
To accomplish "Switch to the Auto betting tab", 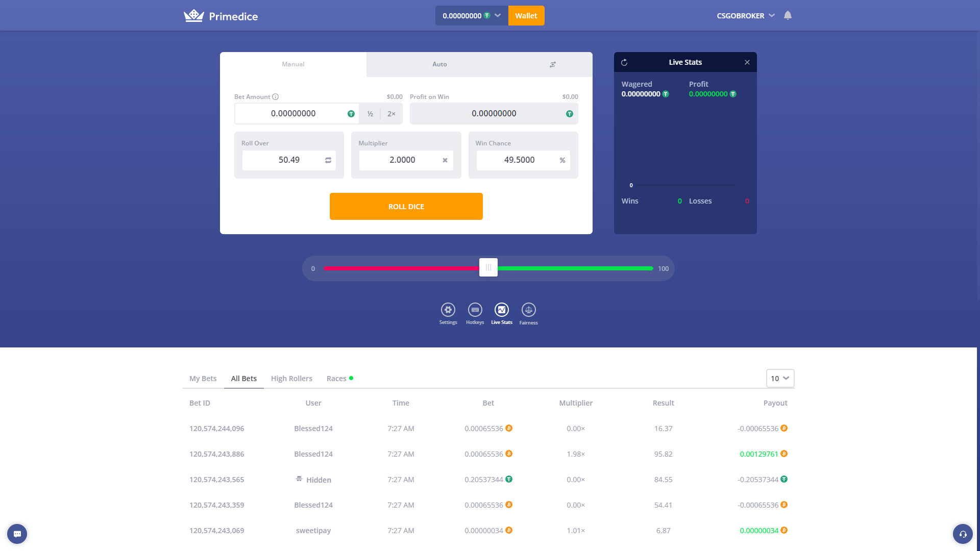I will (439, 64).
